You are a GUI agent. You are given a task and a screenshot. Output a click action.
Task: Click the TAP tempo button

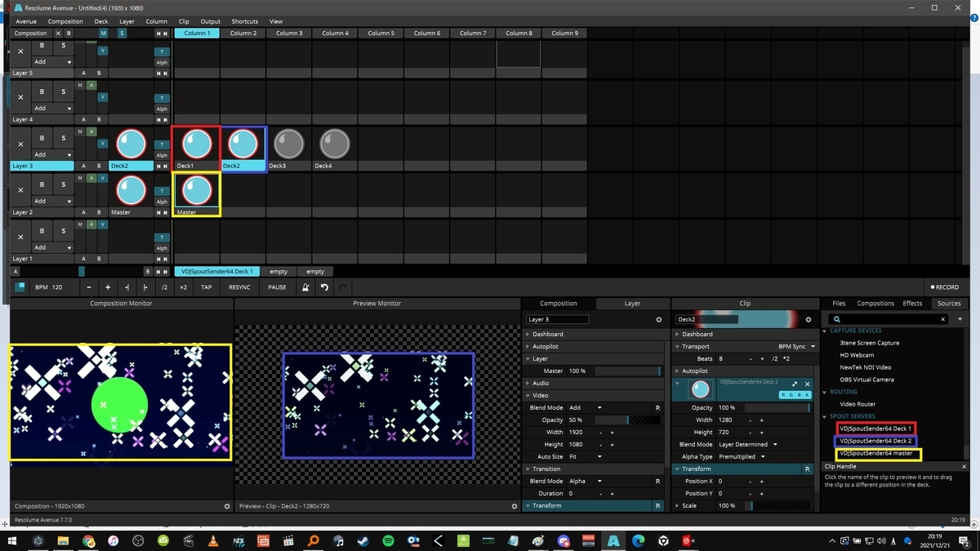[x=207, y=287]
